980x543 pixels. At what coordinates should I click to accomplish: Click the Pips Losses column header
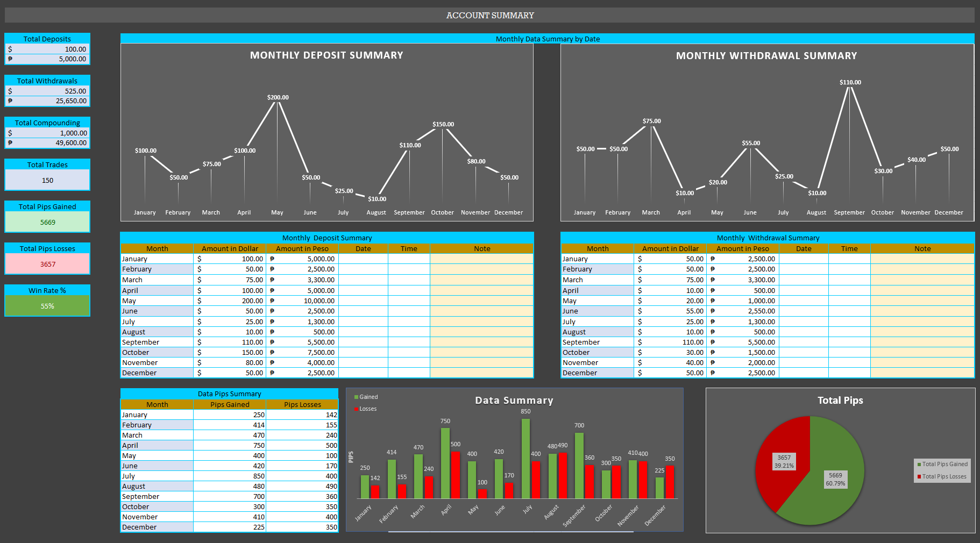click(x=302, y=404)
